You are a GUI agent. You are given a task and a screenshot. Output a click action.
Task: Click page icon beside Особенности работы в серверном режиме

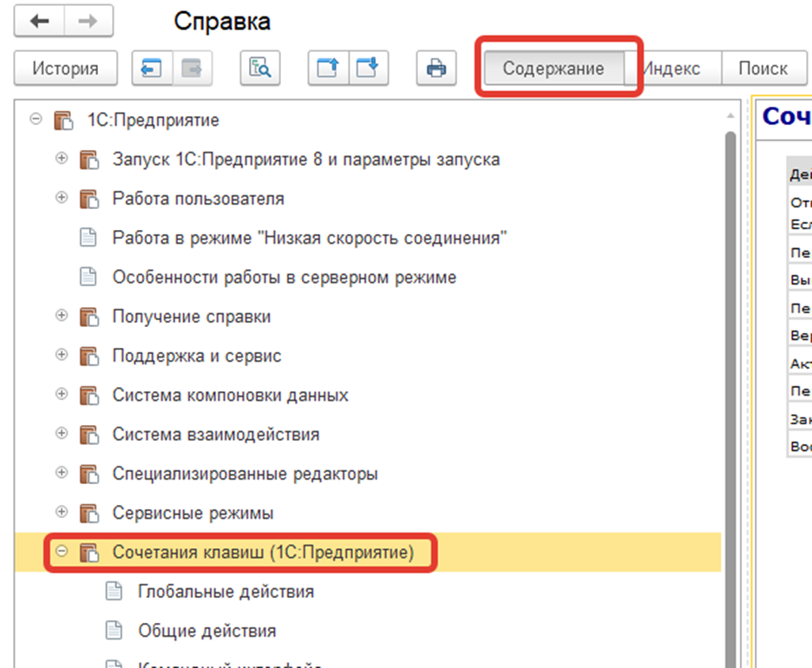click(88, 277)
